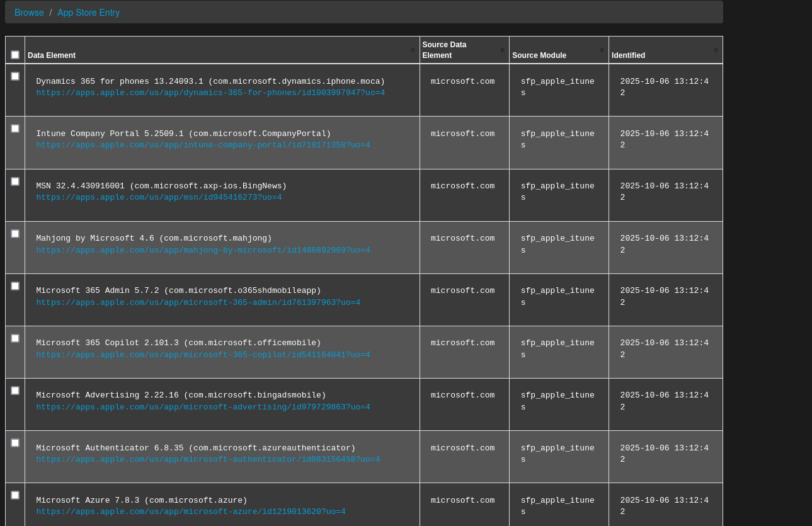Check the Microsoft Advertising row
This screenshot has width=812, height=526.
15,391
